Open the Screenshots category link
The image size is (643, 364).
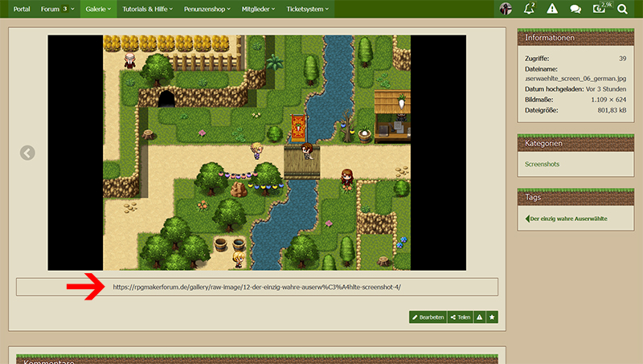click(542, 164)
